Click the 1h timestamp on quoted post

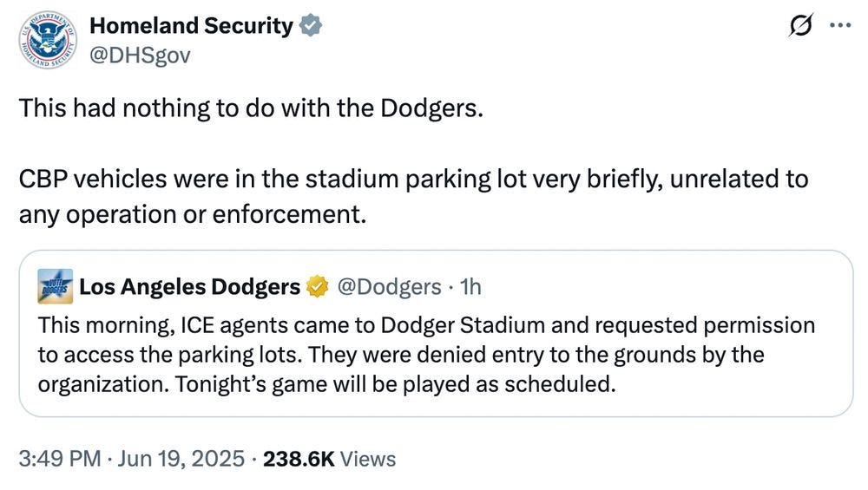pyautogui.click(x=470, y=286)
